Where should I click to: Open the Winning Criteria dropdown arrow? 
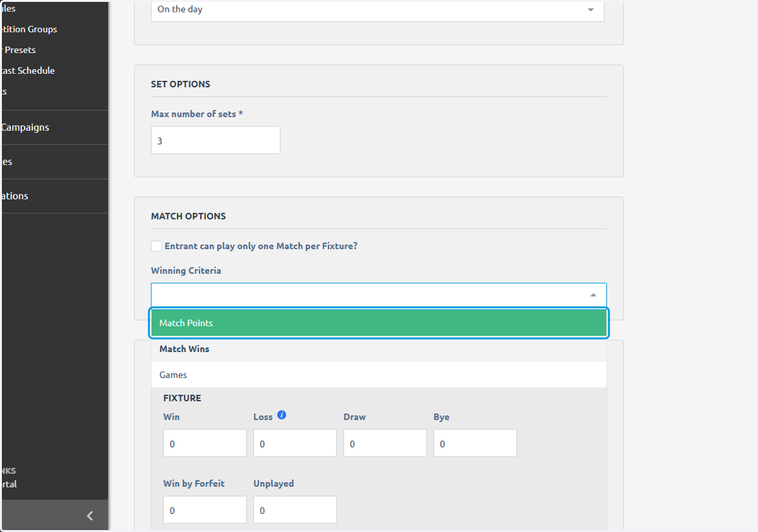click(593, 295)
